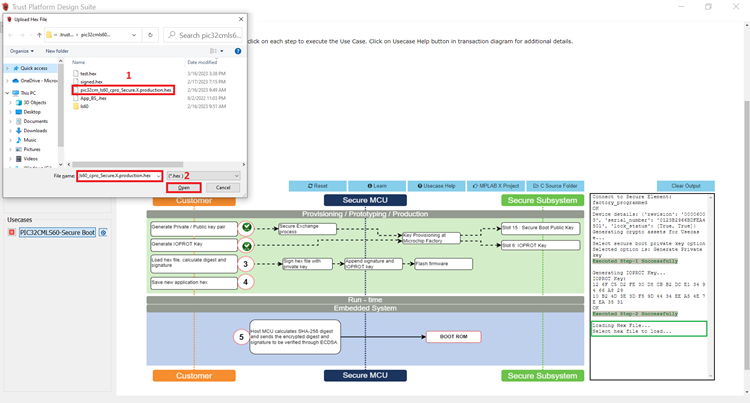Click New folder in the dialog toolbar

pyautogui.click(x=57, y=51)
